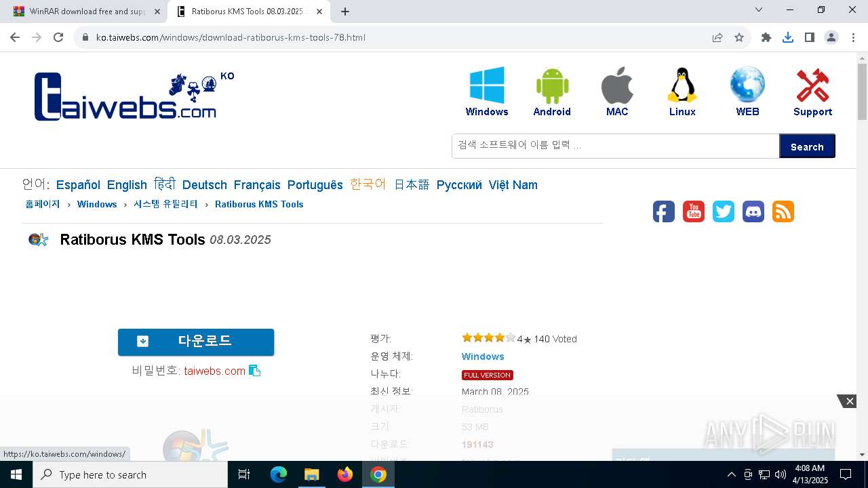The height and width of the screenshot is (488, 868).
Task: Click Type here to search box
Action: tap(130, 474)
